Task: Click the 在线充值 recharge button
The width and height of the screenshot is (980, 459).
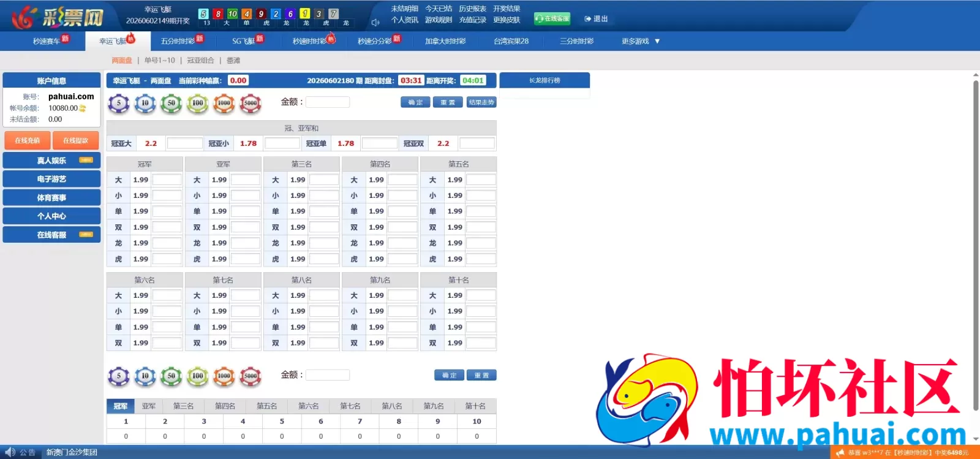Action: pyautogui.click(x=28, y=140)
